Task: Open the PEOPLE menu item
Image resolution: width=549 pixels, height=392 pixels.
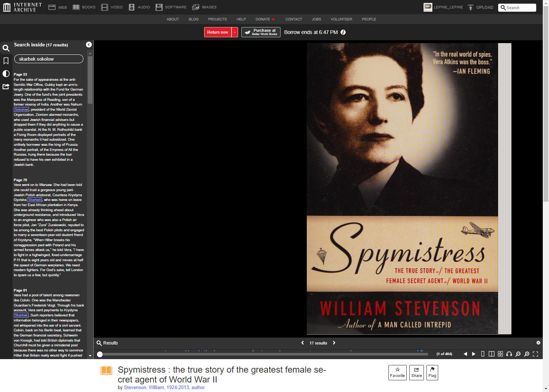Action: point(369,19)
